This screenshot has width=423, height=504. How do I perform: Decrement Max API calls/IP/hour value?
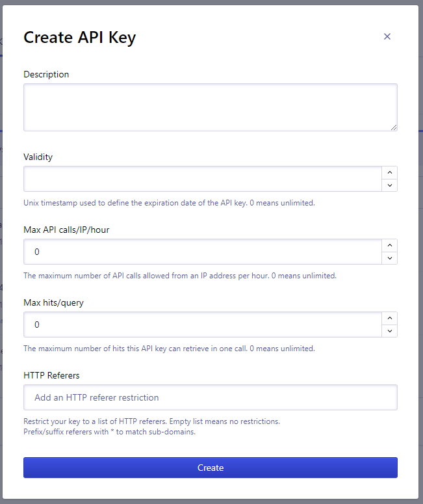click(390, 258)
